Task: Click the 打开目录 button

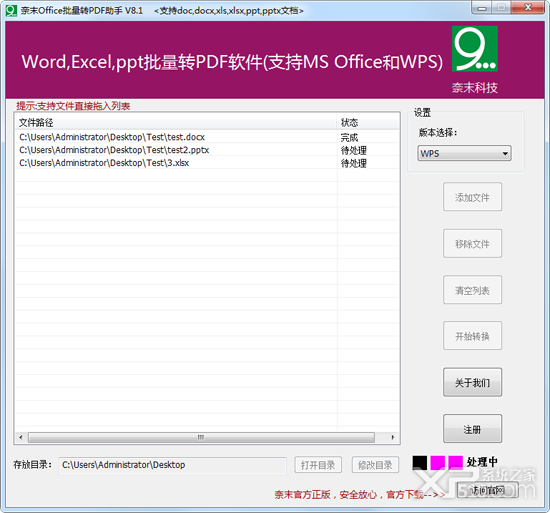Action: (318, 465)
